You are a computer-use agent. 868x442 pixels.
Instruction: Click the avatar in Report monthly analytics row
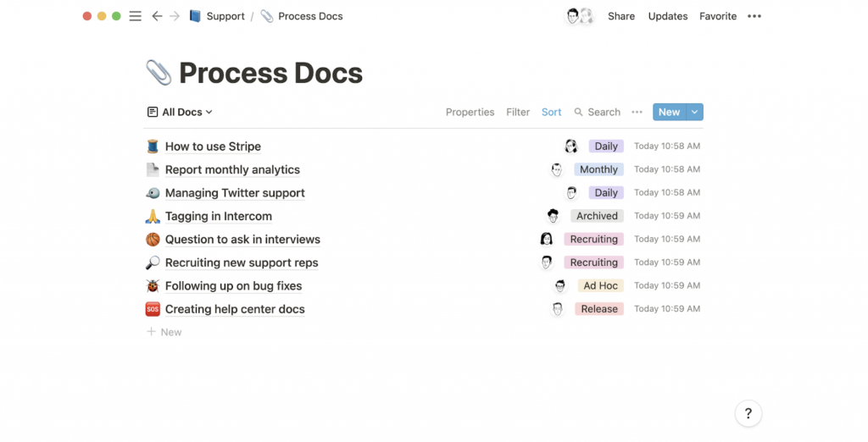556,169
